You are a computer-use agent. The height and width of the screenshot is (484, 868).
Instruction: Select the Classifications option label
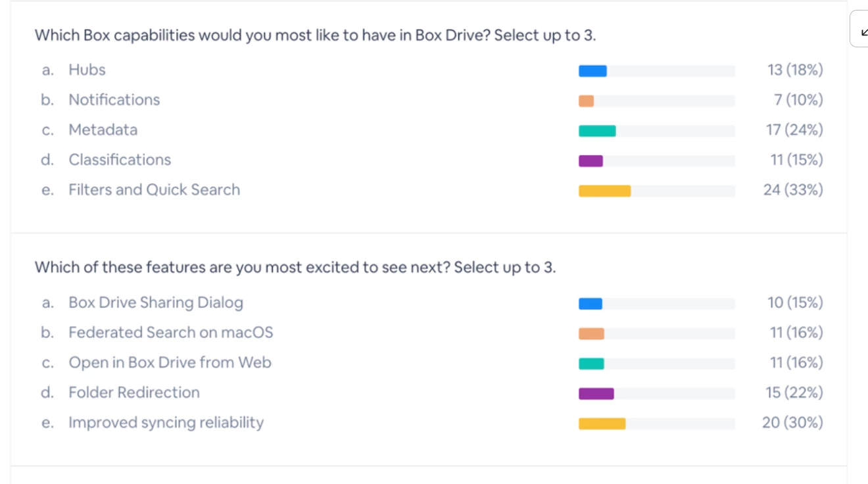120,160
